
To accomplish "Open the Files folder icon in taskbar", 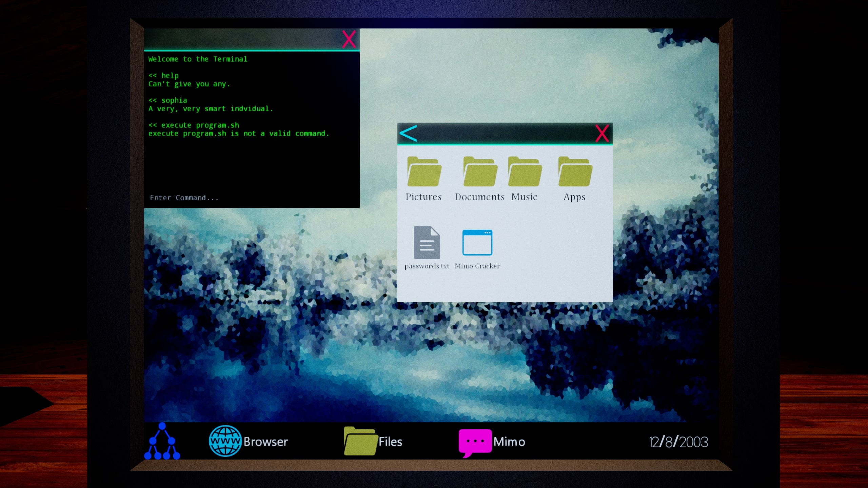I will click(x=360, y=441).
